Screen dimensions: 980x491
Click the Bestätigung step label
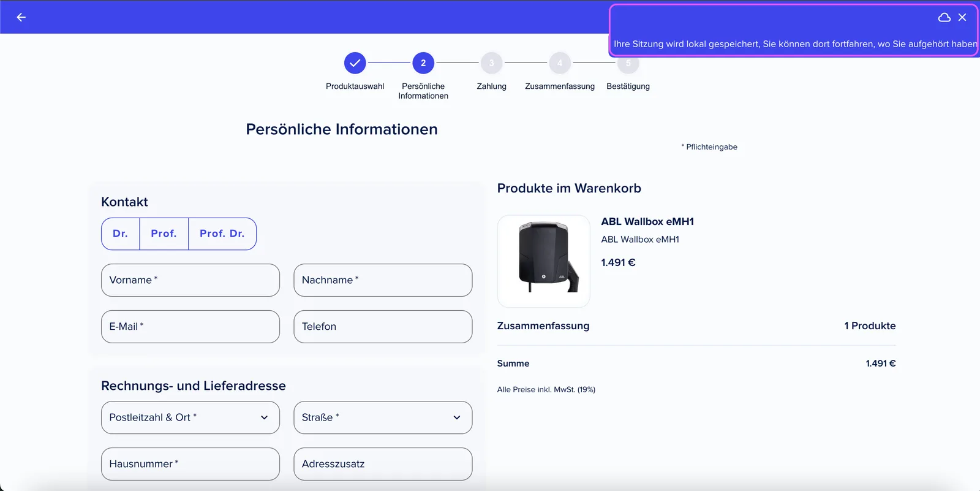(628, 86)
